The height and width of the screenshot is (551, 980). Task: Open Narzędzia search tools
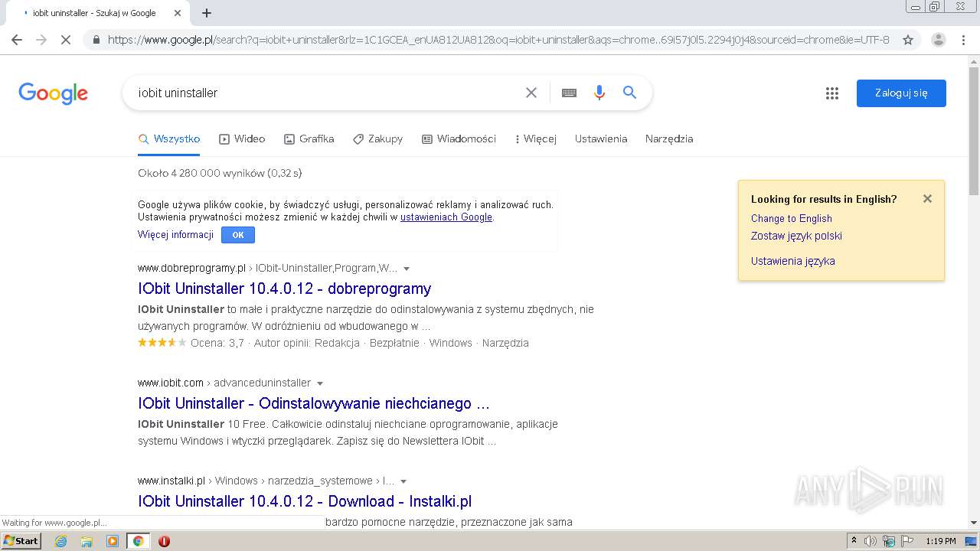[669, 139]
